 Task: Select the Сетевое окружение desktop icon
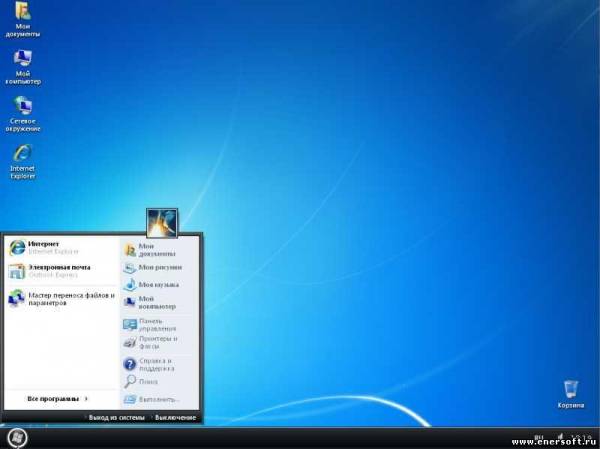click(23, 114)
